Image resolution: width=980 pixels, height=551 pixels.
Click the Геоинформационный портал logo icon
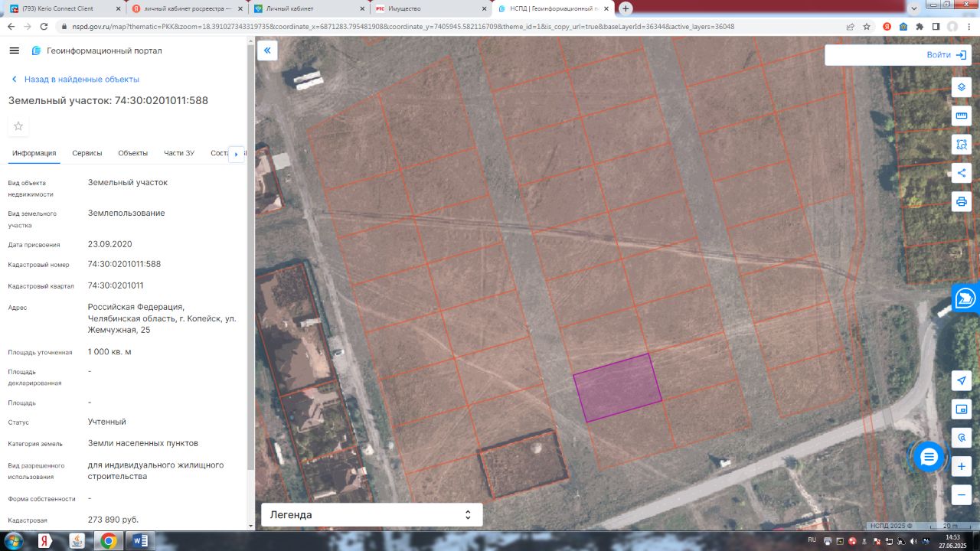click(x=36, y=51)
